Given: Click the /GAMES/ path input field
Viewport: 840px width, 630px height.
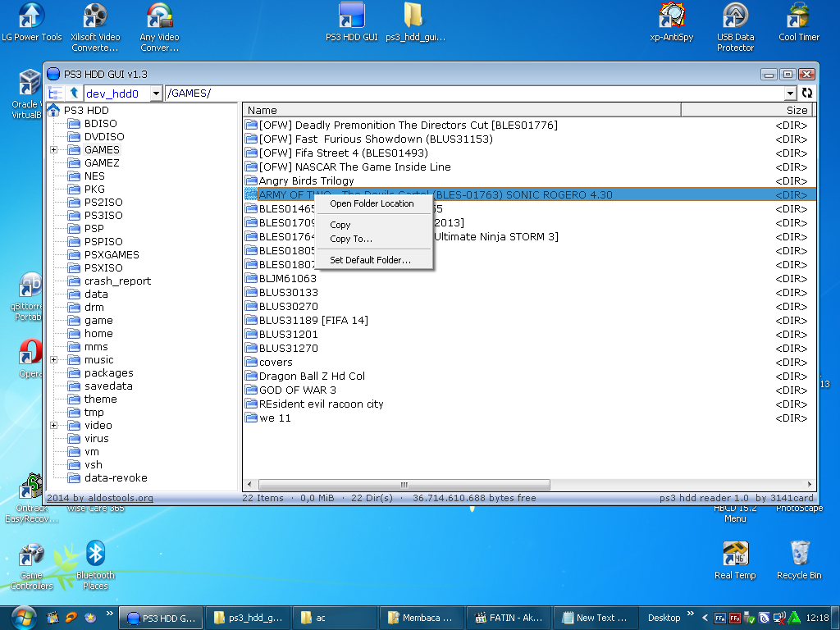Looking at the screenshot, I should point(262,93).
